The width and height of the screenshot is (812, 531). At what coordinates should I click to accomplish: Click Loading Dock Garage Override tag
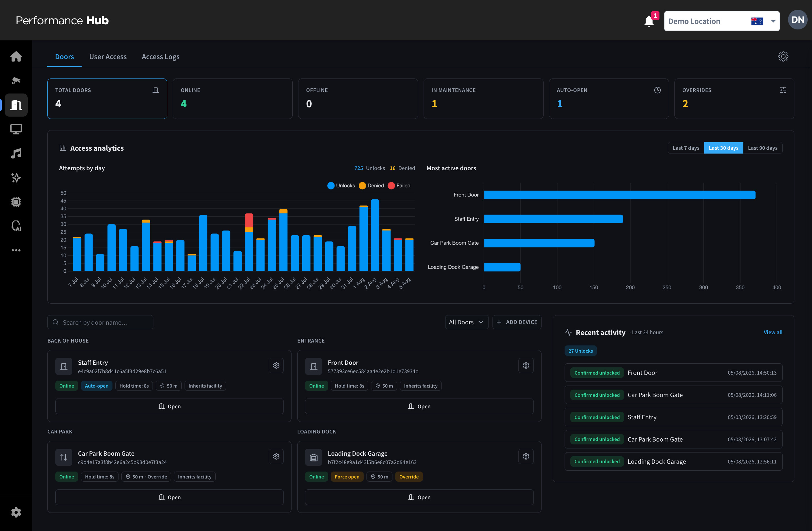409,477
